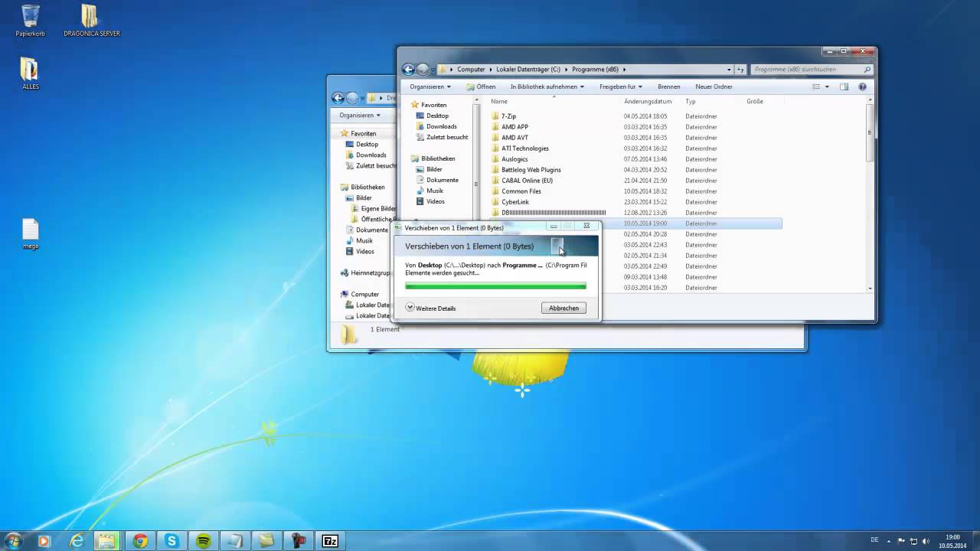Select the CyberLink folder
The height and width of the screenshot is (551, 980).
[x=514, y=202]
